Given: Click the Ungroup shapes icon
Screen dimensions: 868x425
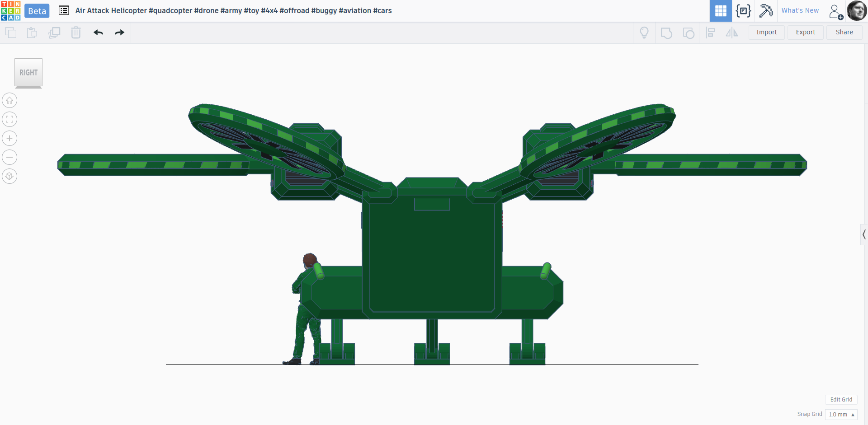Looking at the screenshot, I should tap(689, 33).
